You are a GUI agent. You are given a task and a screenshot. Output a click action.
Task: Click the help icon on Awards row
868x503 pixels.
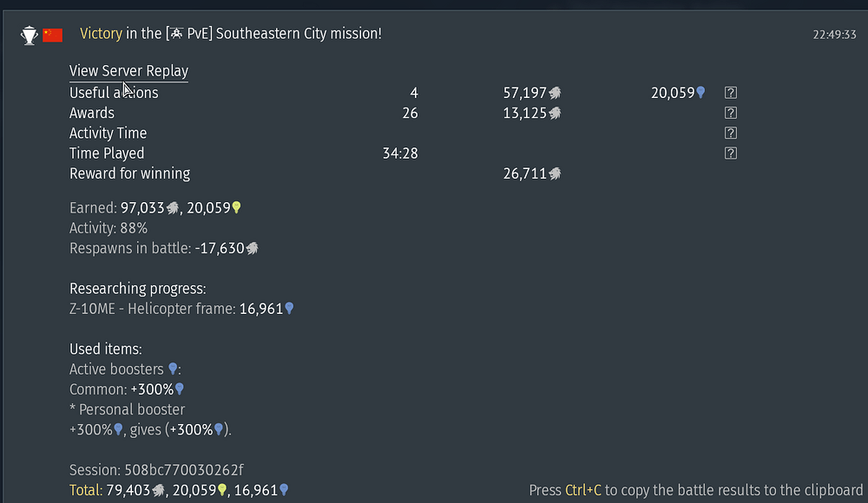pos(730,113)
